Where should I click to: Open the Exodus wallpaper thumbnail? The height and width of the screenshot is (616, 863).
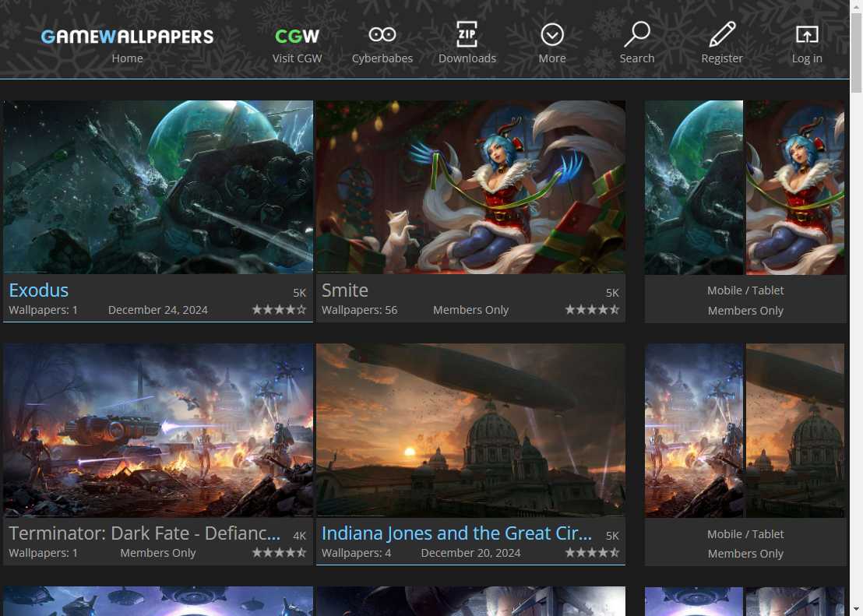[x=158, y=187]
